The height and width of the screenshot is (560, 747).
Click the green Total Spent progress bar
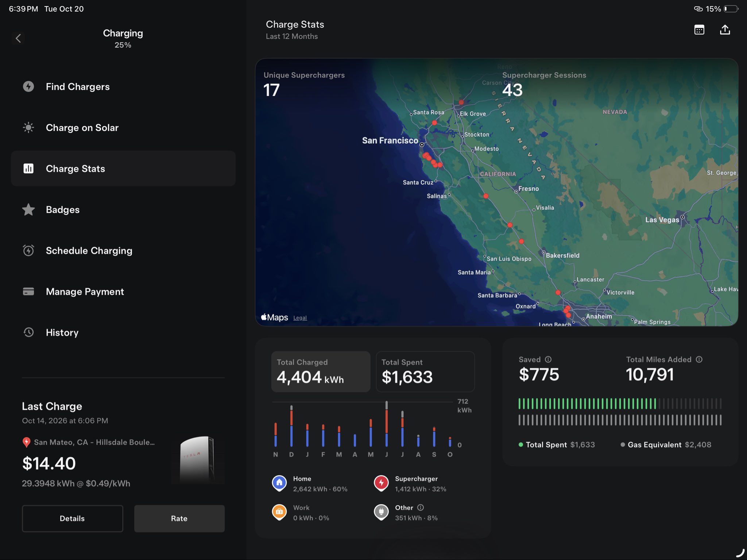(587, 404)
